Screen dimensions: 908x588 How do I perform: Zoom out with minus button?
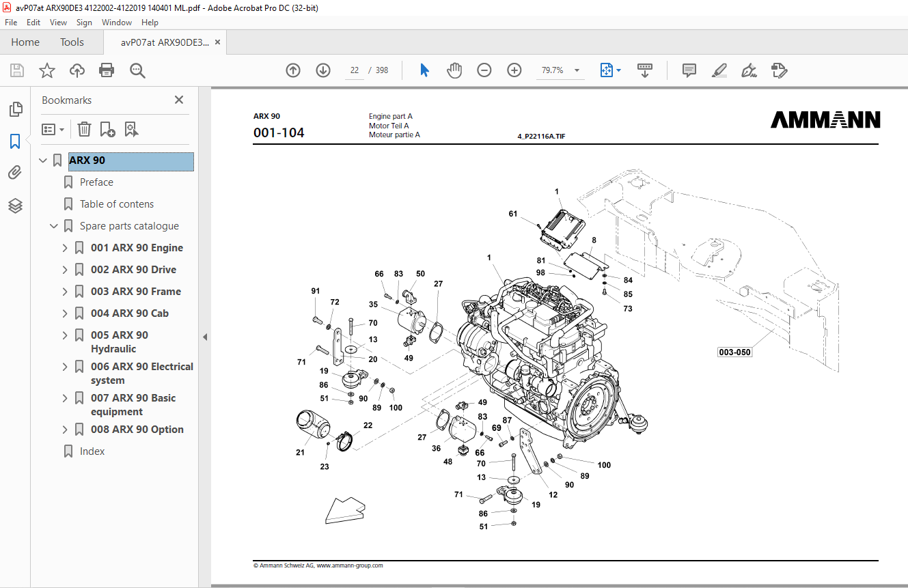pos(484,70)
